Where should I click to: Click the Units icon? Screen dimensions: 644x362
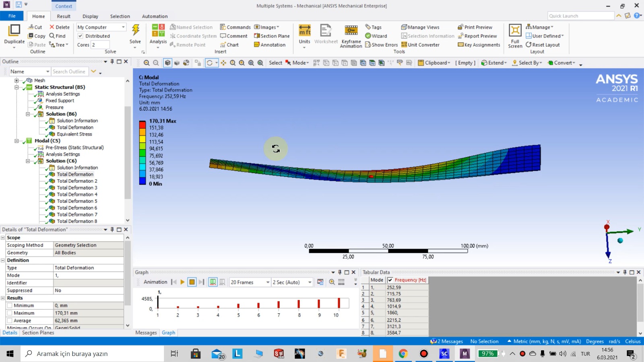305,31
